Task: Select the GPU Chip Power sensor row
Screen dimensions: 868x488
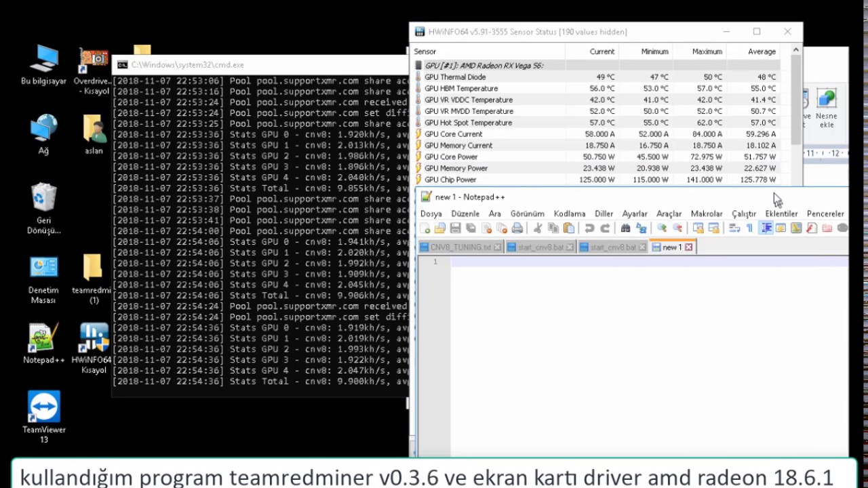Action: tap(595, 180)
